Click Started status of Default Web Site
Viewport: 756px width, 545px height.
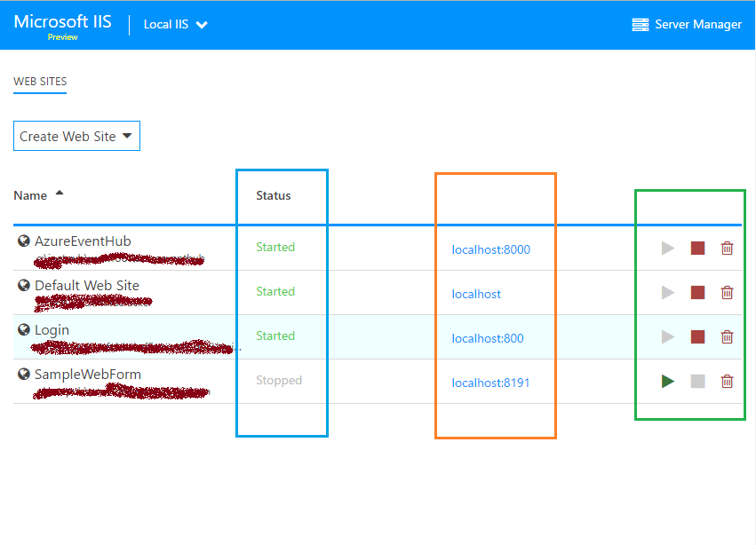pos(275,291)
